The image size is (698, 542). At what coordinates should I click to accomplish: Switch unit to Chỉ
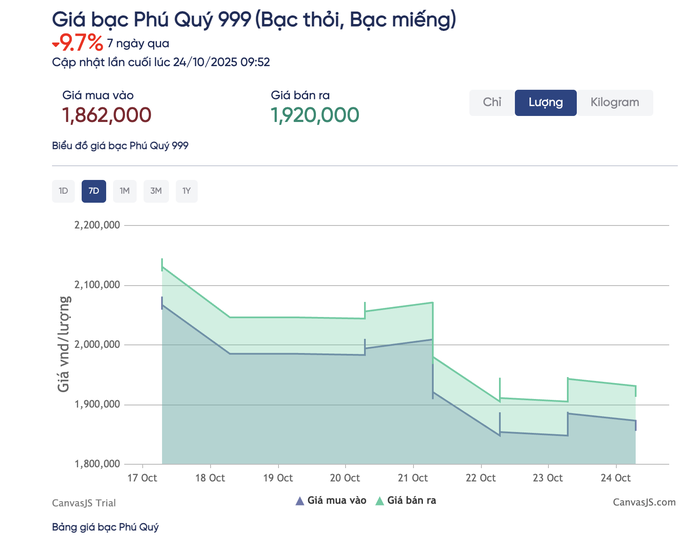coord(491,102)
